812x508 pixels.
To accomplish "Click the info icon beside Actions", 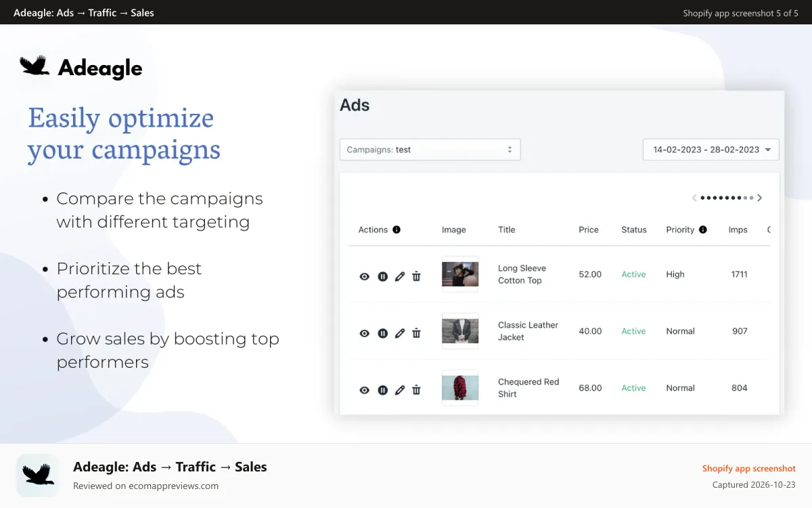I will [x=397, y=230].
